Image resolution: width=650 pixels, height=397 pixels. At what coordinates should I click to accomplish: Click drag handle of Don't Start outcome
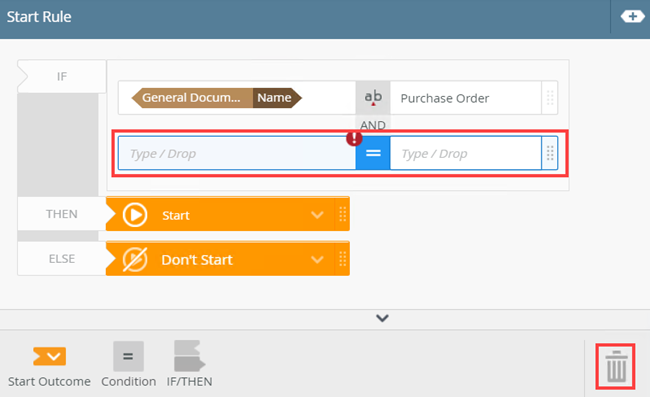pyautogui.click(x=342, y=259)
